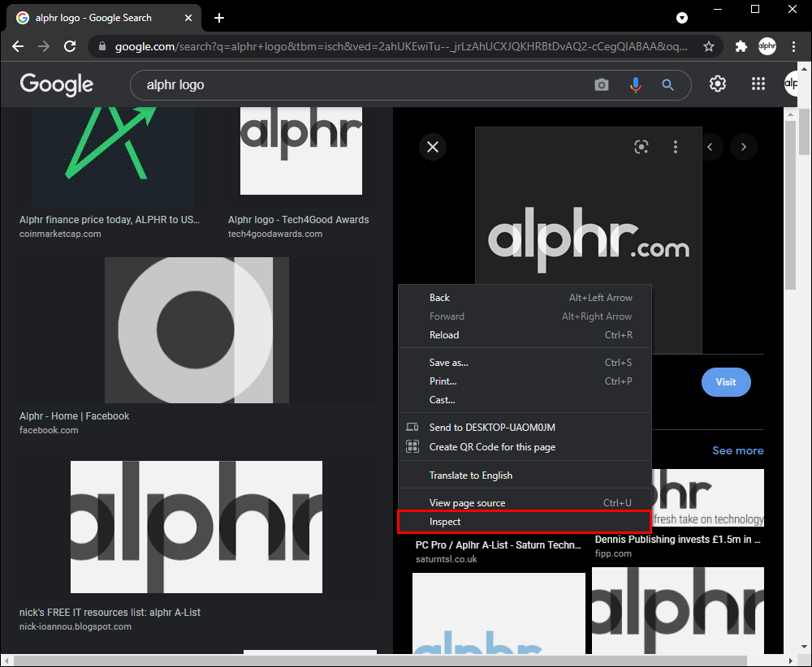Open the Alphr - Home | Facebook link
Screen dimensions: 812x667
(74, 416)
